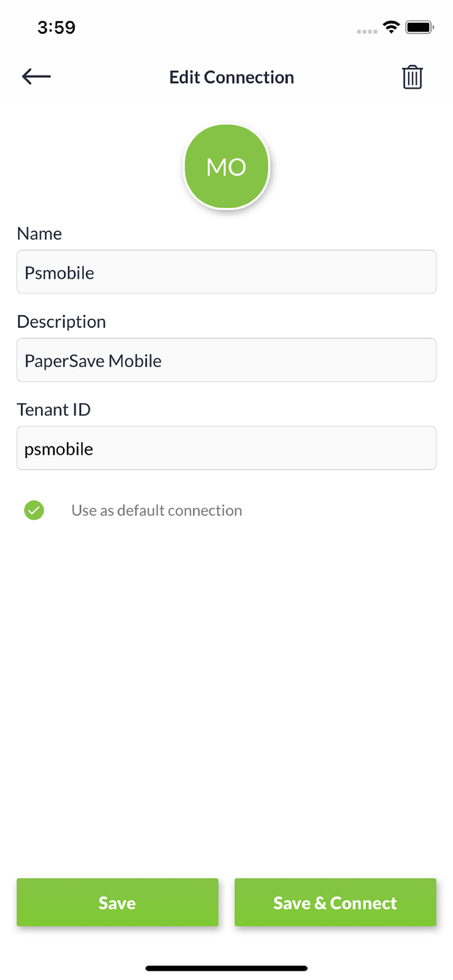Tap the home indicator bar at bottom

click(x=226, y=968)
